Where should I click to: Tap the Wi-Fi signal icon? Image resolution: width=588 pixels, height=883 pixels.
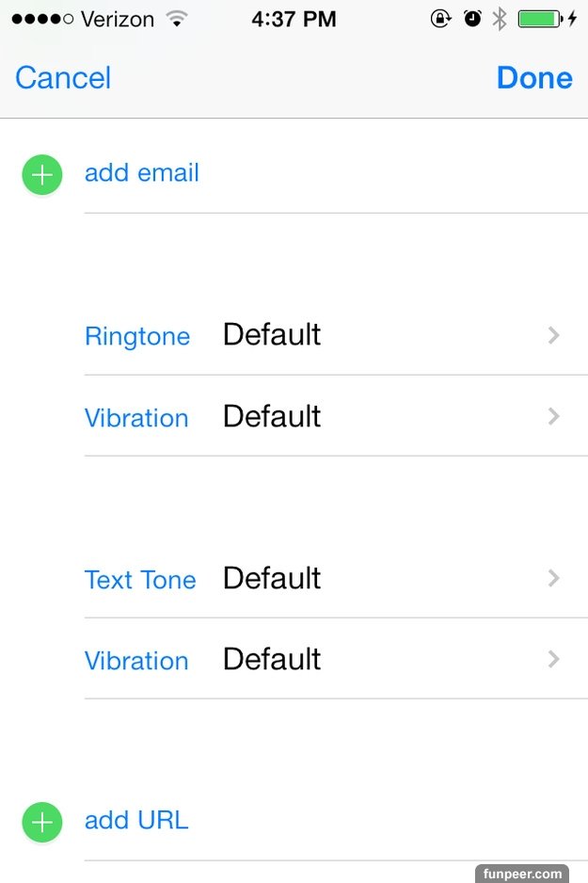click(x=176, y=19)
